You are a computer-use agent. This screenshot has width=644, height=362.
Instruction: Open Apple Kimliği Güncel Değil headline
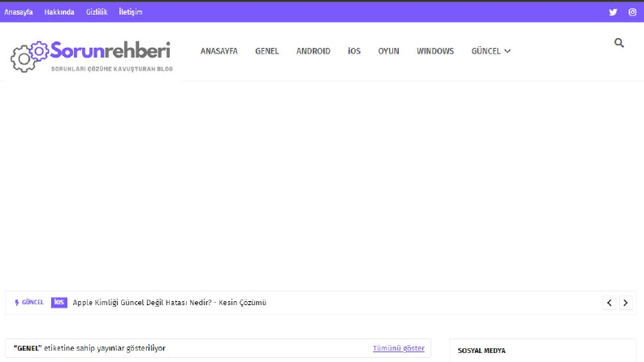coord(169,303)
